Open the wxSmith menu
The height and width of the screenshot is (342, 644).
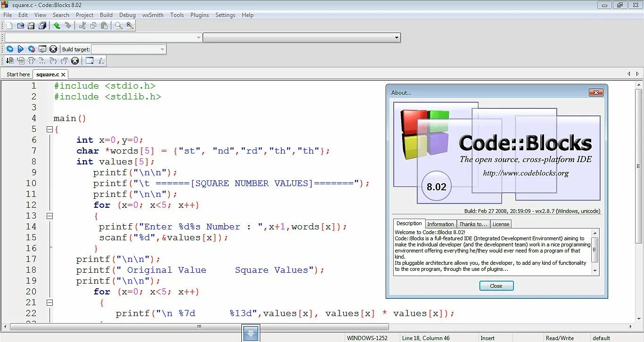(x=153, y=15)
